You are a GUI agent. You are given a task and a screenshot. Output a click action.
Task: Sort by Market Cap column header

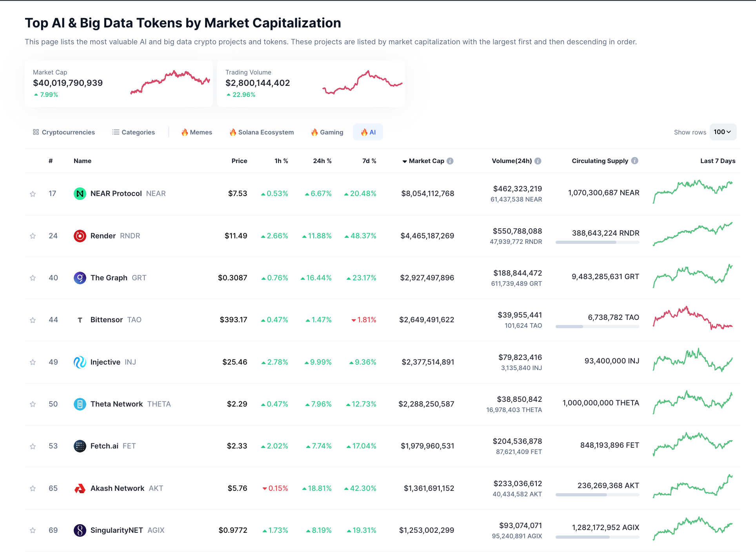(426, 161)
